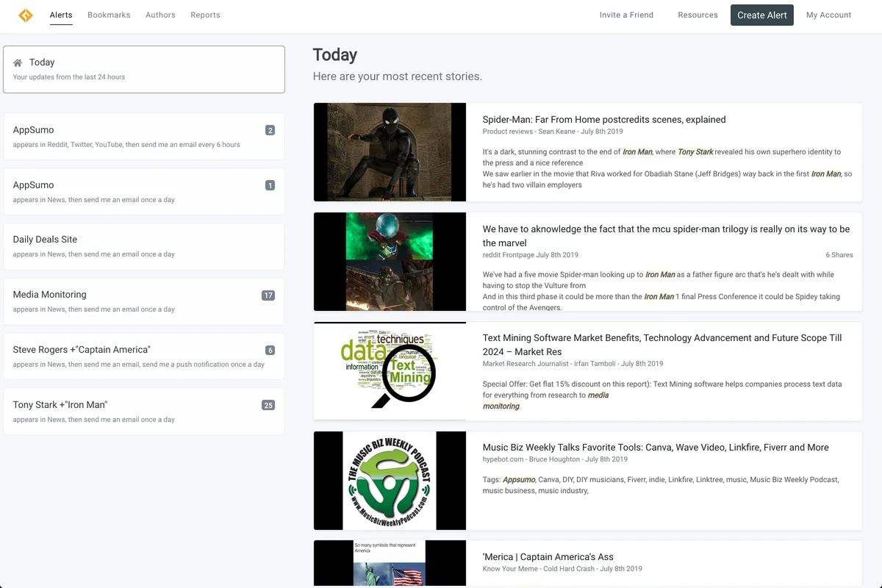Click the count badge 25 on Tony Stark alert
The image size is (882, 588).
coord(268,405)
